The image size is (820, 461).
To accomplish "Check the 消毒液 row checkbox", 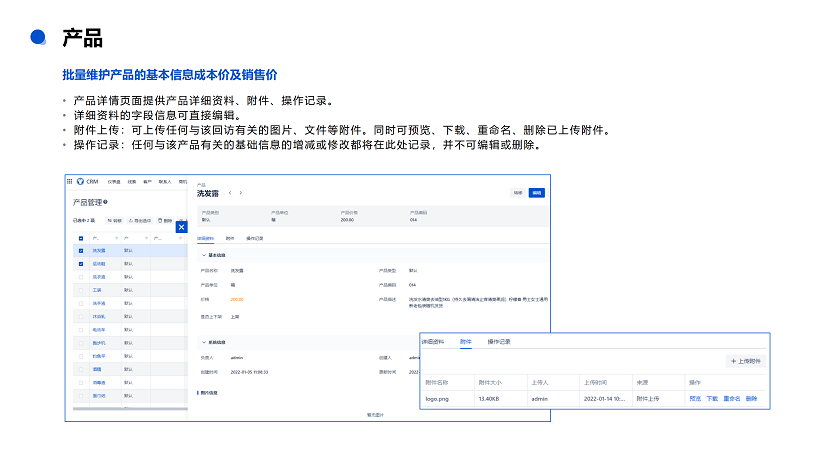I will click(x=81, y=383).
